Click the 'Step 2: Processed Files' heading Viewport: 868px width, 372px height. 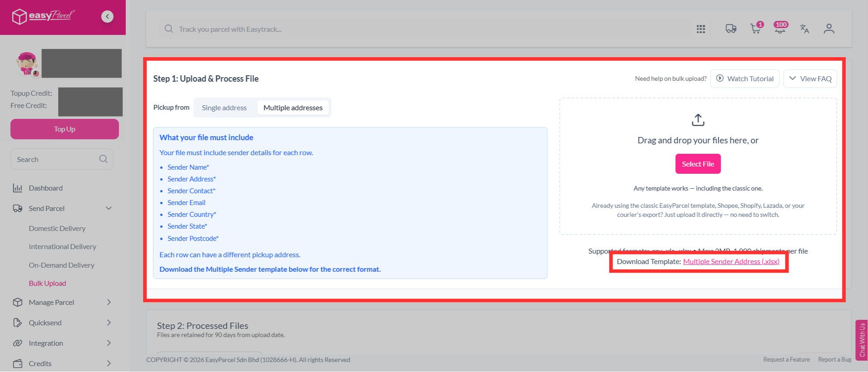point(203,326)
